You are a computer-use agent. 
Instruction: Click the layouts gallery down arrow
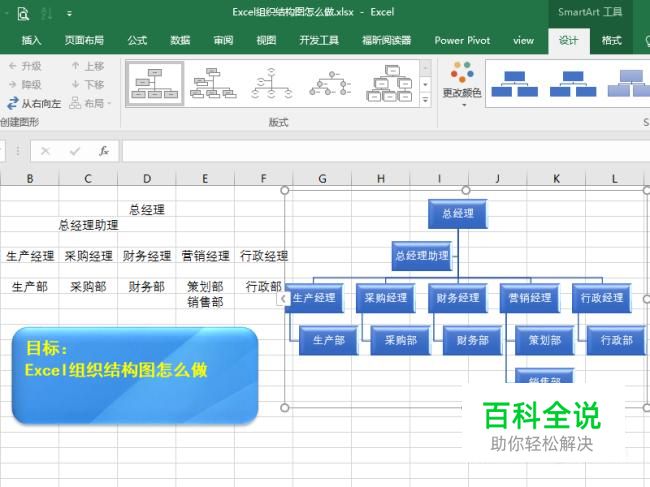coord(425,85)
